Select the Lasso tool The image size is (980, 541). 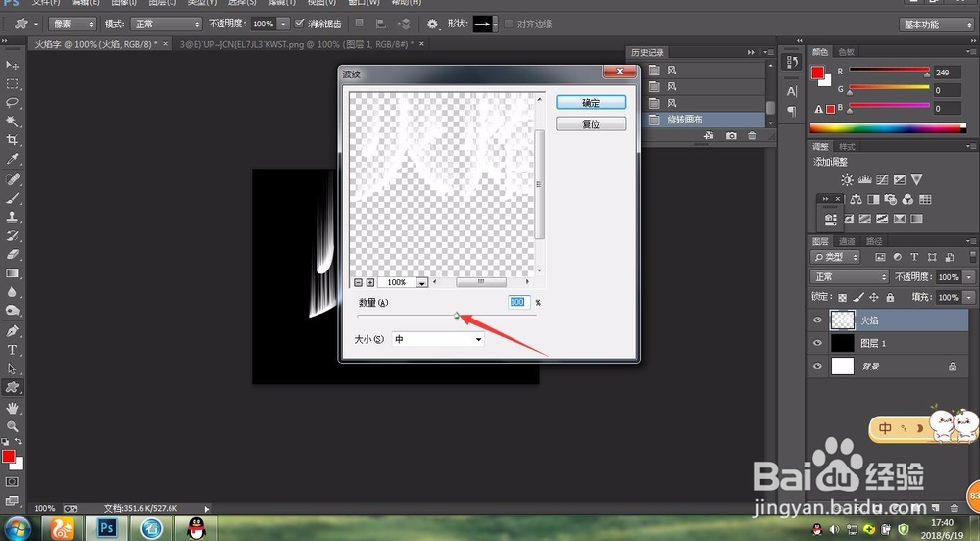click(x=12, y=103)
